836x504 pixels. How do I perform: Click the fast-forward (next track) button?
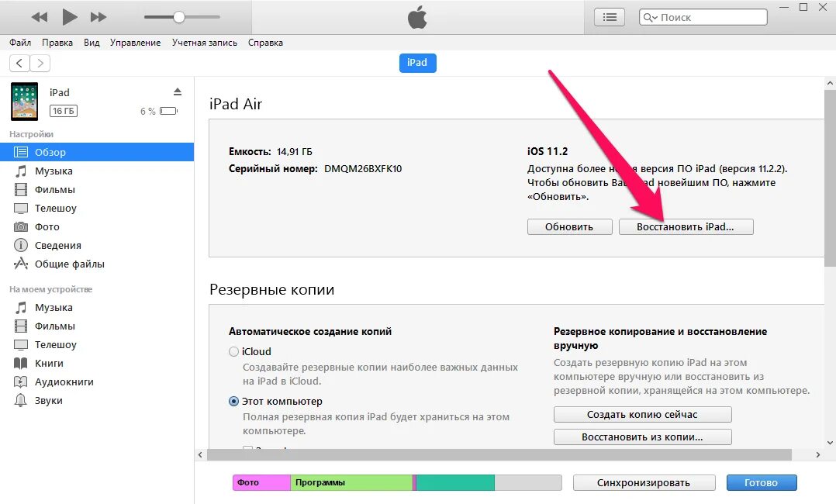pyautogui.click(x=98, y=17)
